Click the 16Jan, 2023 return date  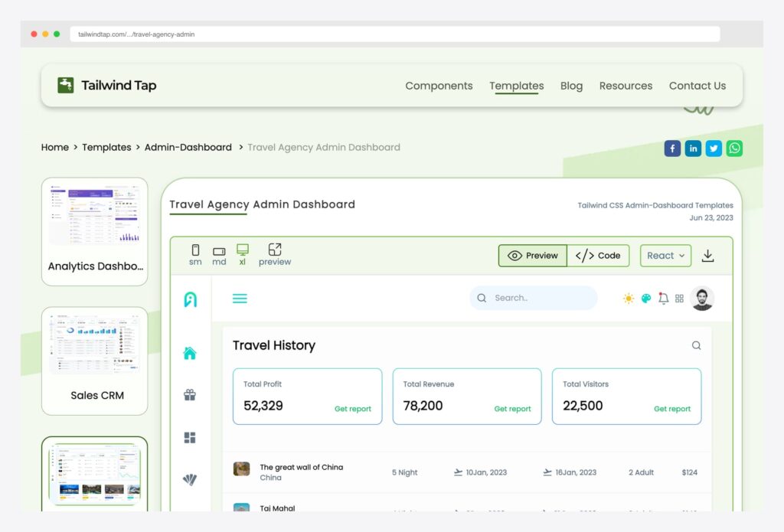[576, 472]
